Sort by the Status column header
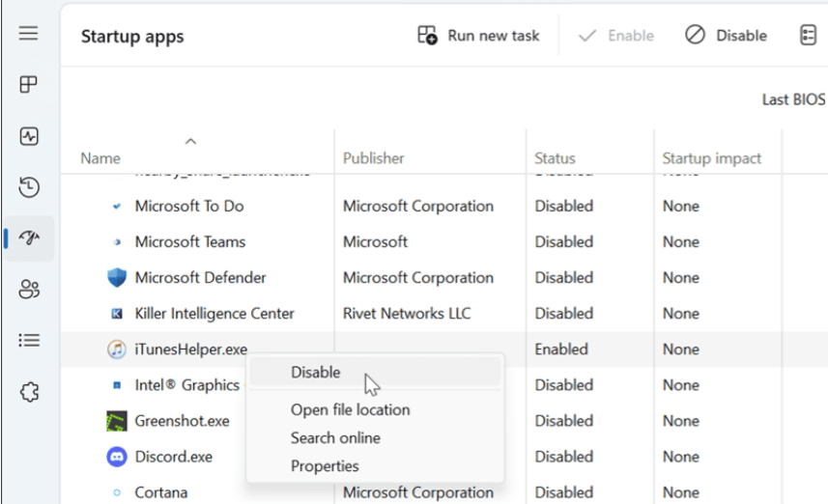828x504 pixels. (555, 158)
